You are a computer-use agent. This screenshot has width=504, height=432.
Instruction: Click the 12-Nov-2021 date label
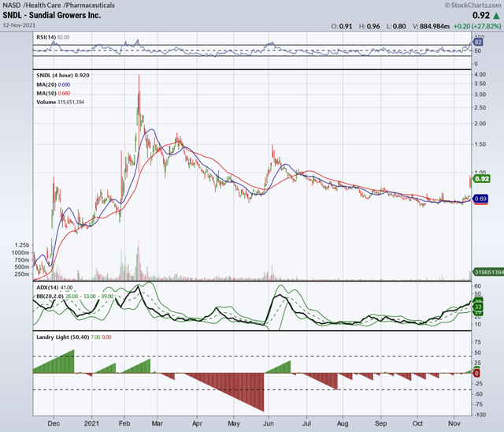[x=19, y=25]
